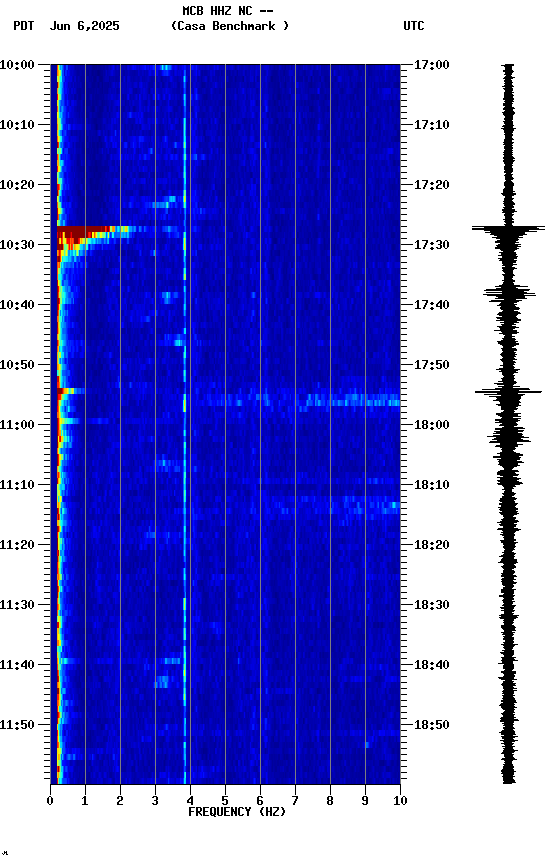Image resolution: width=552 pixels, height=864 pixels.
Task: Click the '8' frequency axis tick label
Action: 330,801
